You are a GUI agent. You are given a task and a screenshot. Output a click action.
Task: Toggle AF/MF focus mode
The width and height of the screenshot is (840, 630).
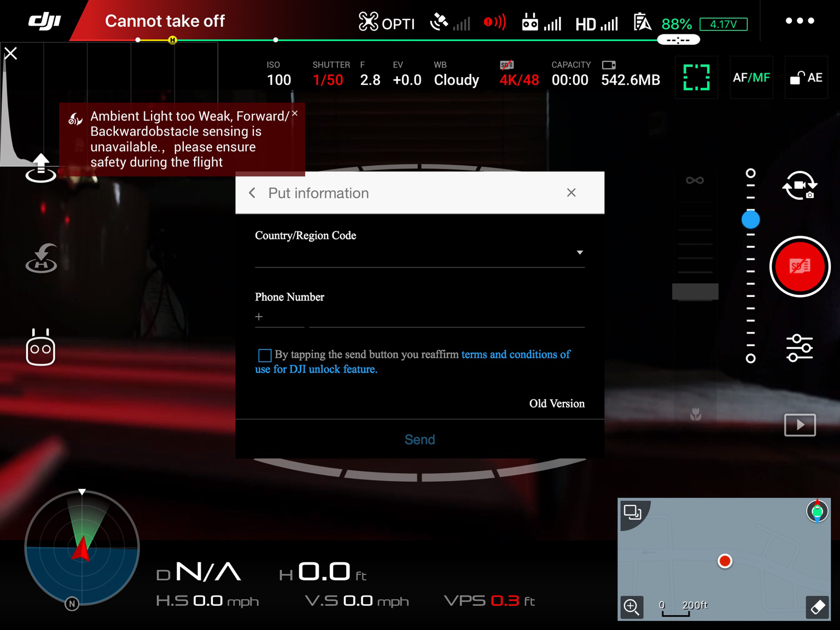point(751,78)
